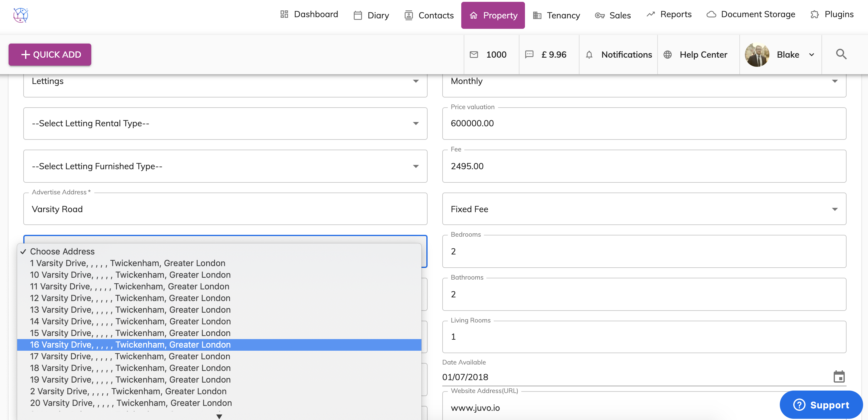
Task: Expand the Select Letting Furnished Type dropdown
Action: [x=225, y=166]
